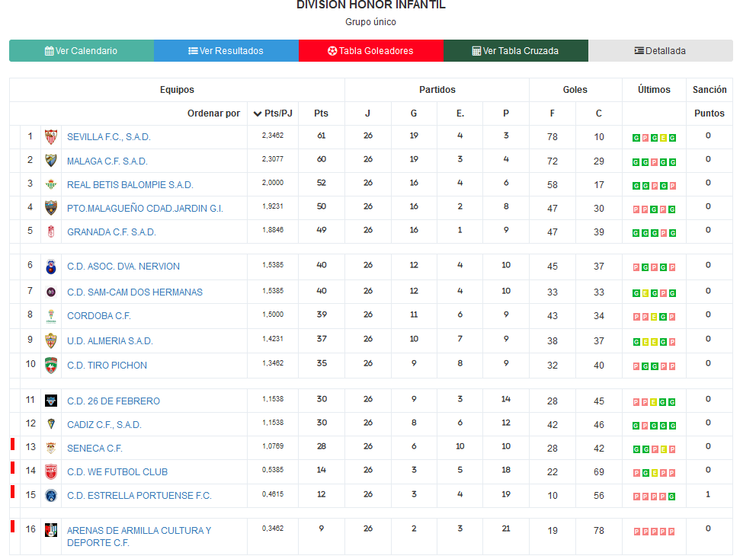Click the Estrella Portuense F.C. crest

[50, 495]
